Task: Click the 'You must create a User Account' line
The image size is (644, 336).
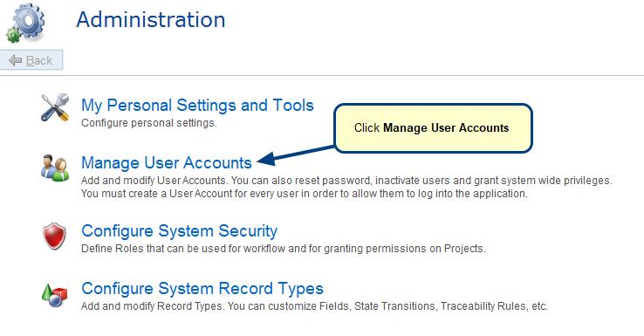Action: (304, 194)
